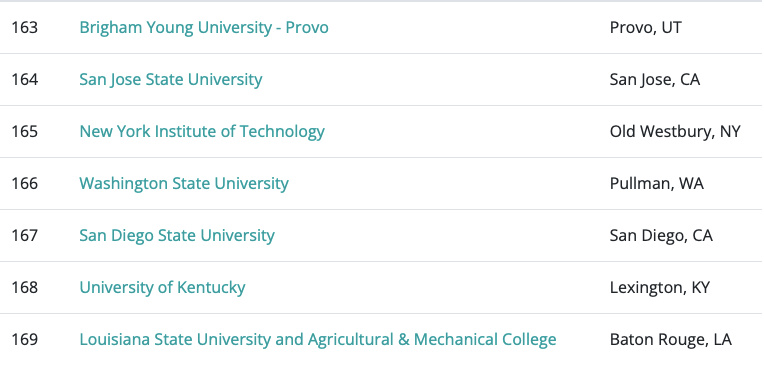Visit the Washington State University link
Viewport: 764px width, 367px height.
click(x=184, y=184)
